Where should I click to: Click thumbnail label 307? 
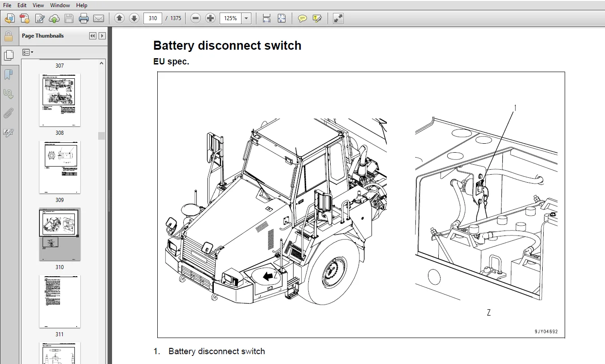point(60,66)
